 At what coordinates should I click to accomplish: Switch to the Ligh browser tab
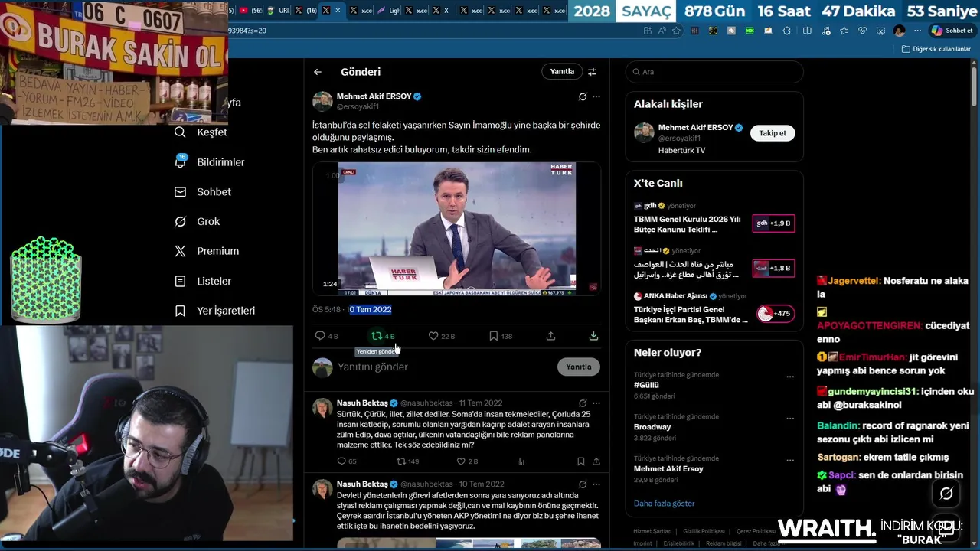[x=387, y=11]
